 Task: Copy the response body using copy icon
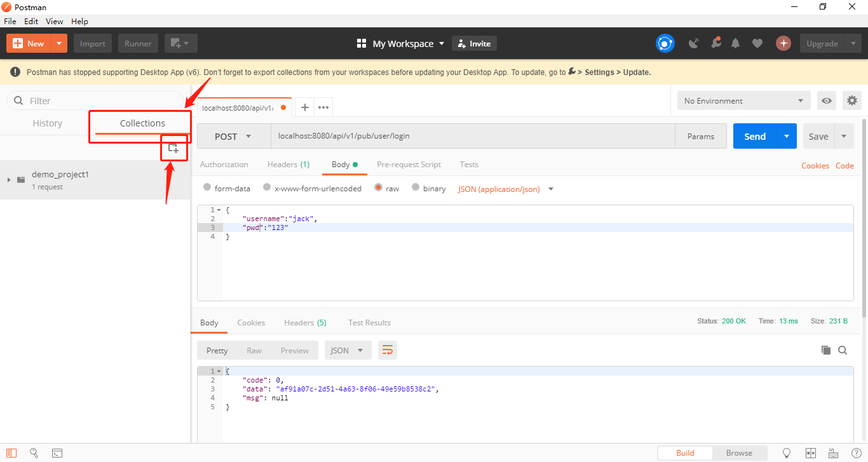826,350
